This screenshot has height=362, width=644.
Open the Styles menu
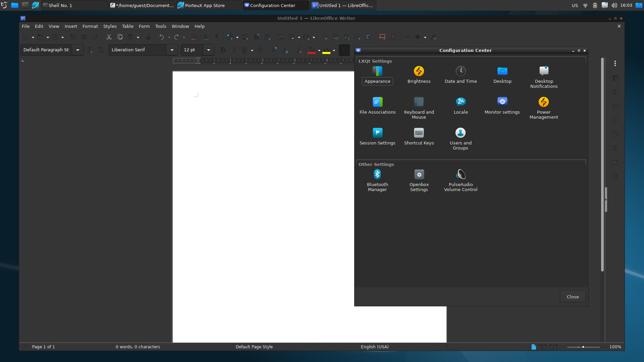pyautogui.click(x=110, y=26)
